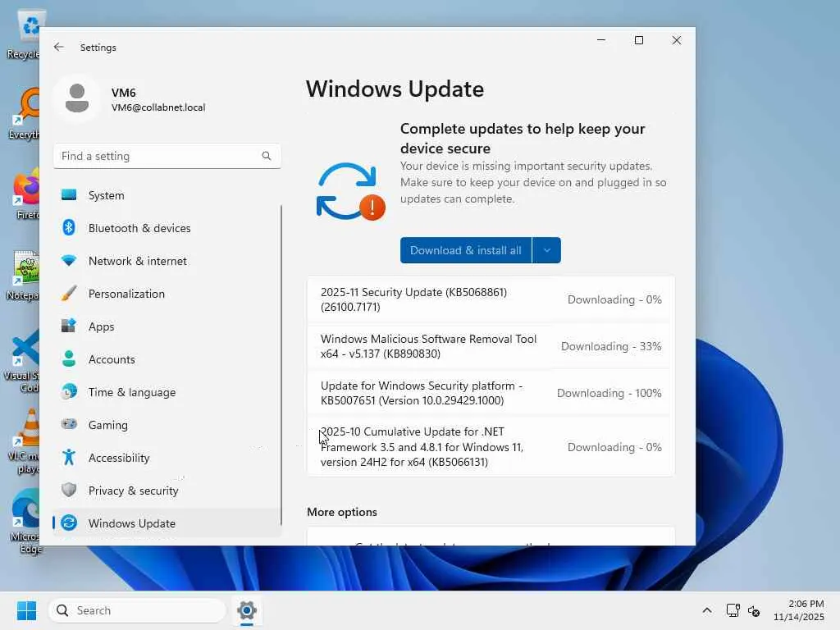Click the muted volume tray icon

coord(754,610)
